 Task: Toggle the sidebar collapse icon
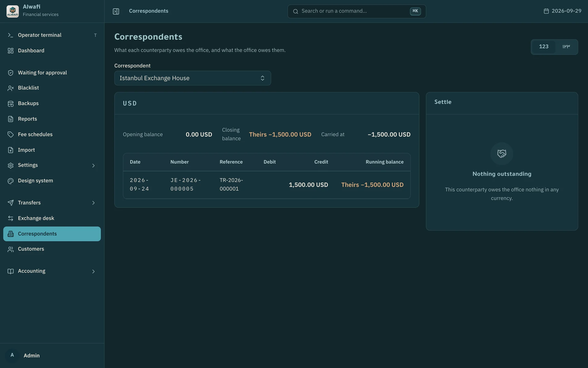point(116,11)
